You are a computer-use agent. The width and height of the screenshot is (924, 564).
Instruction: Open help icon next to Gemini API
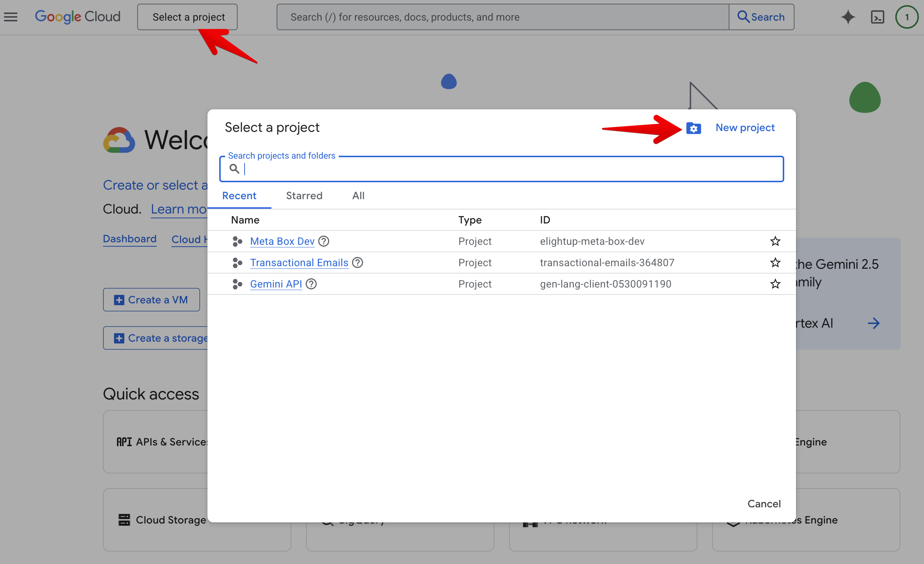pos(311,284)
